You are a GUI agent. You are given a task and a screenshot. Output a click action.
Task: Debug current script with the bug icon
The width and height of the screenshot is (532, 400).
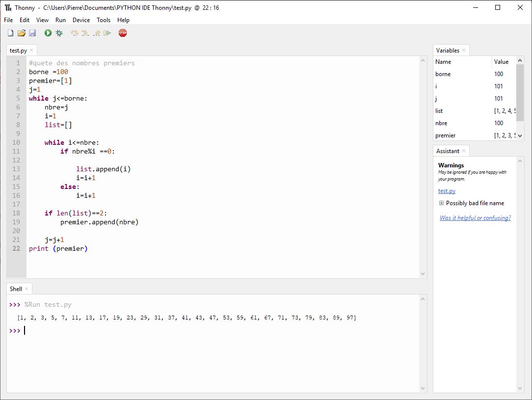click(x=59, y=33)
